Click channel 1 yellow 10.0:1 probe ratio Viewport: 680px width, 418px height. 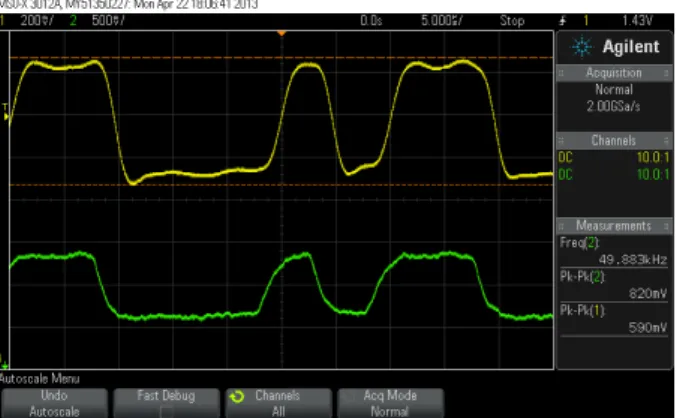pyautogui.click(x=653, y=157)
